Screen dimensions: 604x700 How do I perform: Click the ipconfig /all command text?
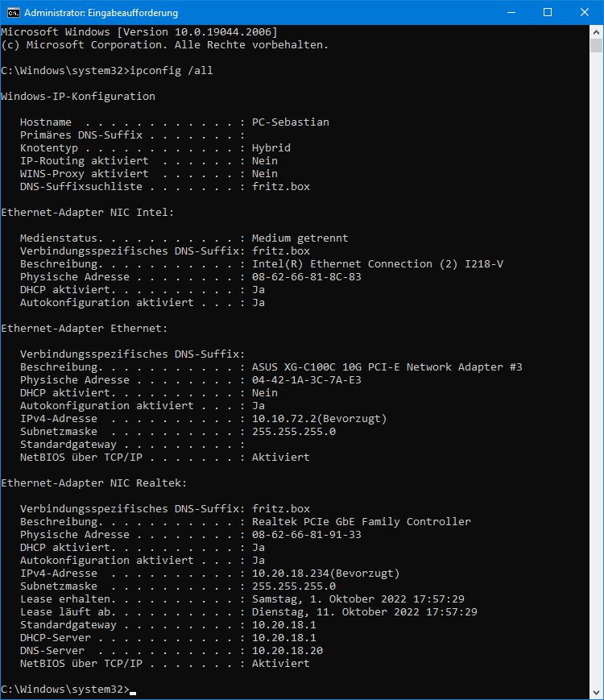pos(172,71)
